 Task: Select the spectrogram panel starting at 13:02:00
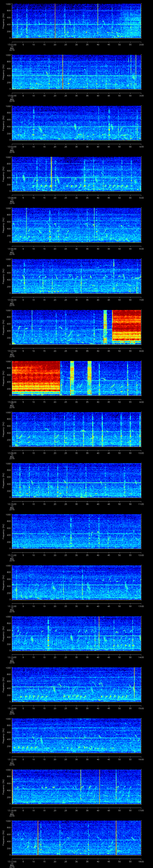click(x=76, y=72)
